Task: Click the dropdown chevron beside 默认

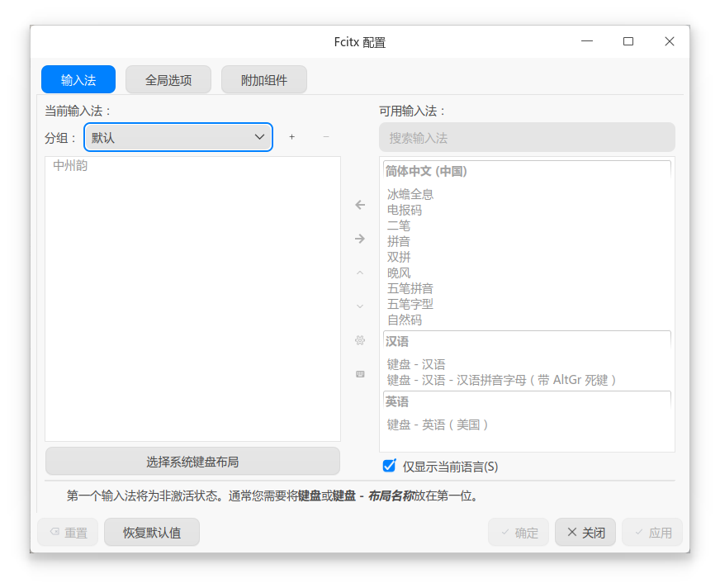Action: click(x=261, y=137)
